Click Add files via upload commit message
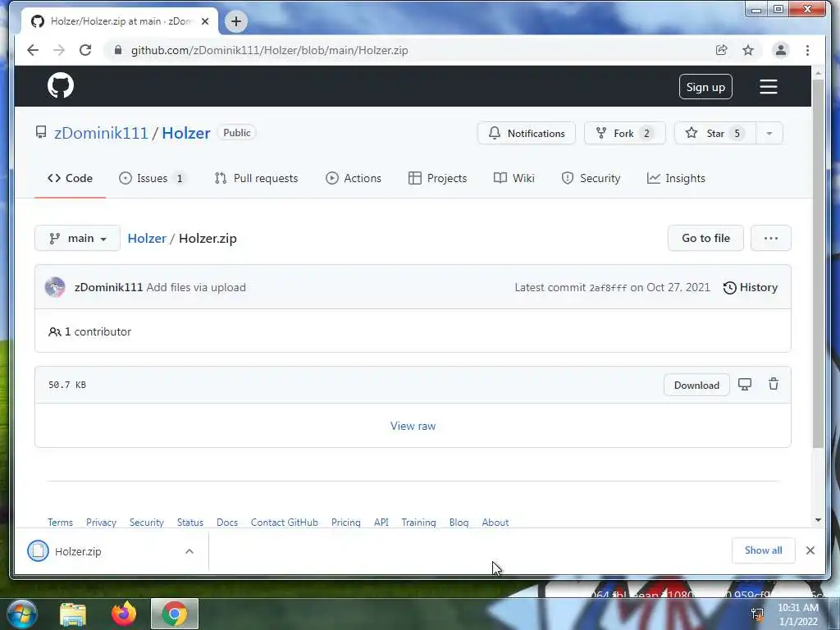Image resolution: width=840 pixels, height=630 pixels. (196, 287)
